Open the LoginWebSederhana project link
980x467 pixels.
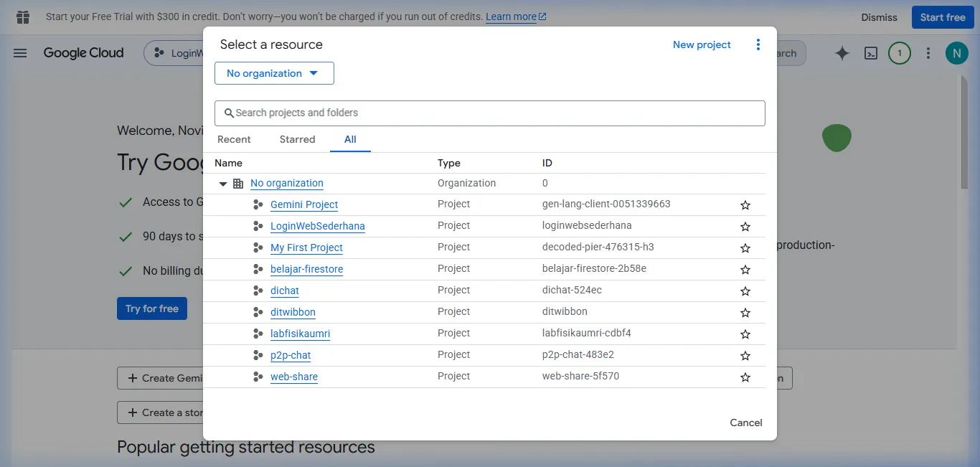(x=318, y=226)
